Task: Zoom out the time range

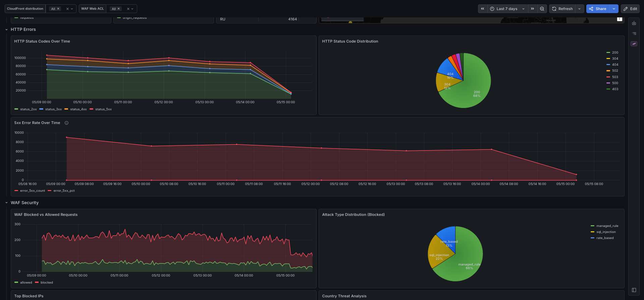Action: 542,9
